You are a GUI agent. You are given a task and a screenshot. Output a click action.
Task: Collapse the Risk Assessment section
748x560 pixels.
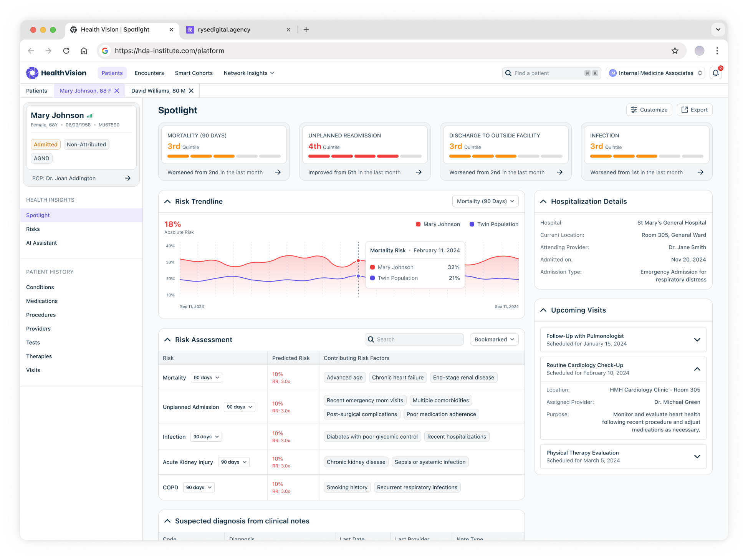(x=167, y=340)
